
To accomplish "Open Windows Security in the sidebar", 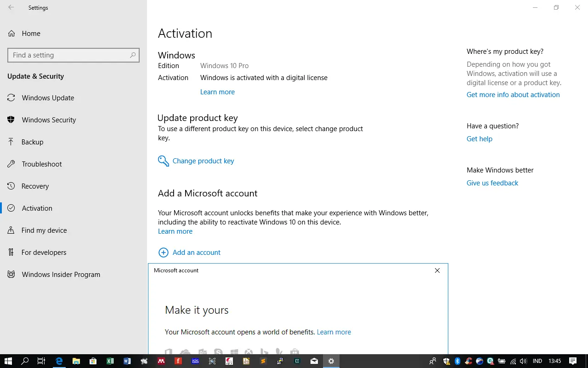I will pos(49,120).
